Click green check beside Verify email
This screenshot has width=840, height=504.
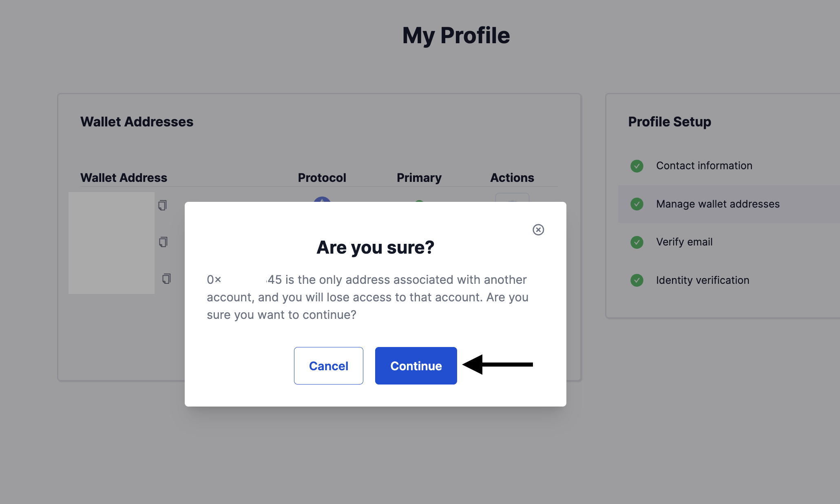coord(637,242)
